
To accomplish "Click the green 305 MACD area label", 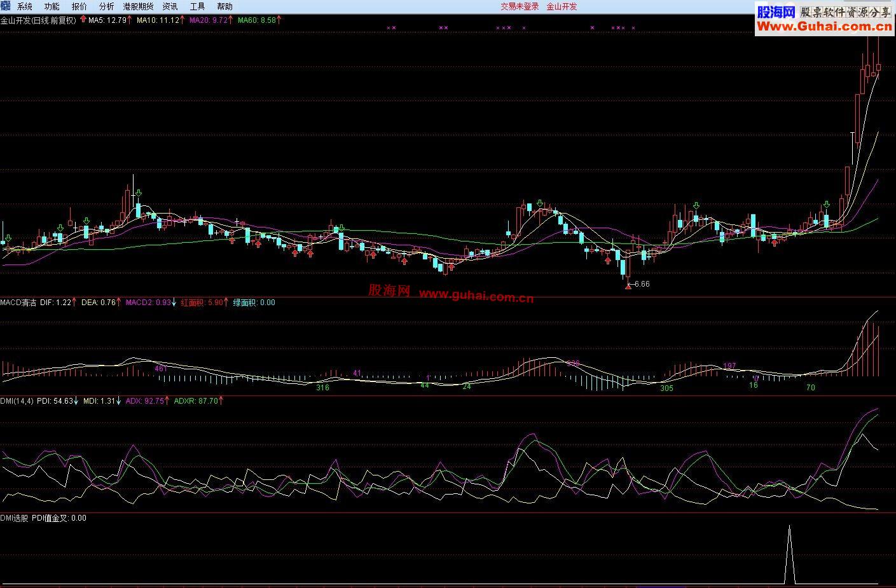I will point(666,388).
